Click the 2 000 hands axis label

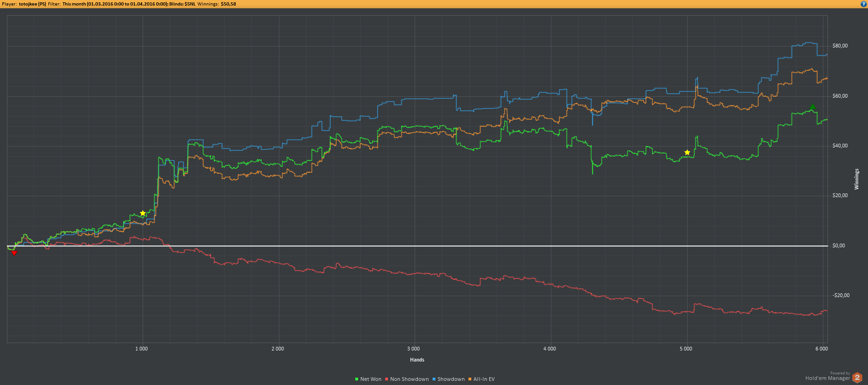coord(278,349)
